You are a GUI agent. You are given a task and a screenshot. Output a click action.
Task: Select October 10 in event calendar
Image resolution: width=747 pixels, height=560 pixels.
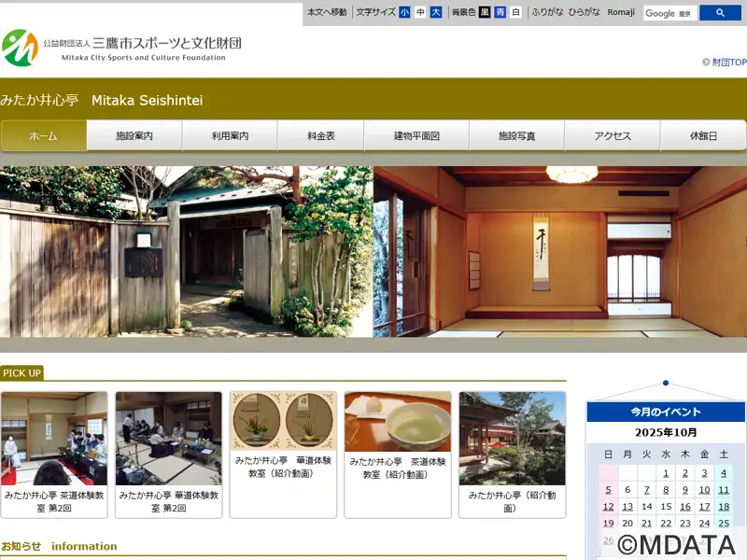704,489
